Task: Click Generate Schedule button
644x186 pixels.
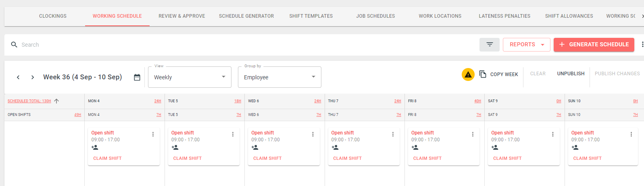Action: [594, 45]
